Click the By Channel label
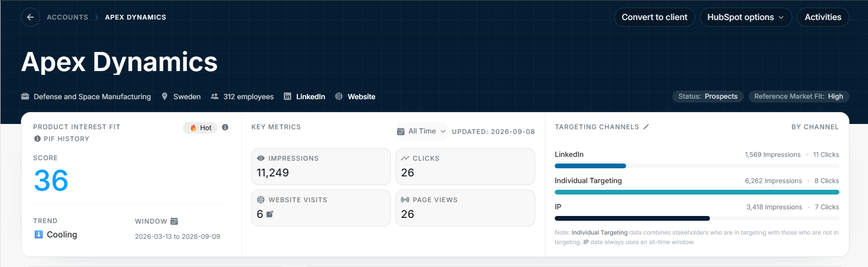The width and height of the screenshot is (868, 267). click(x=815, y=127)
